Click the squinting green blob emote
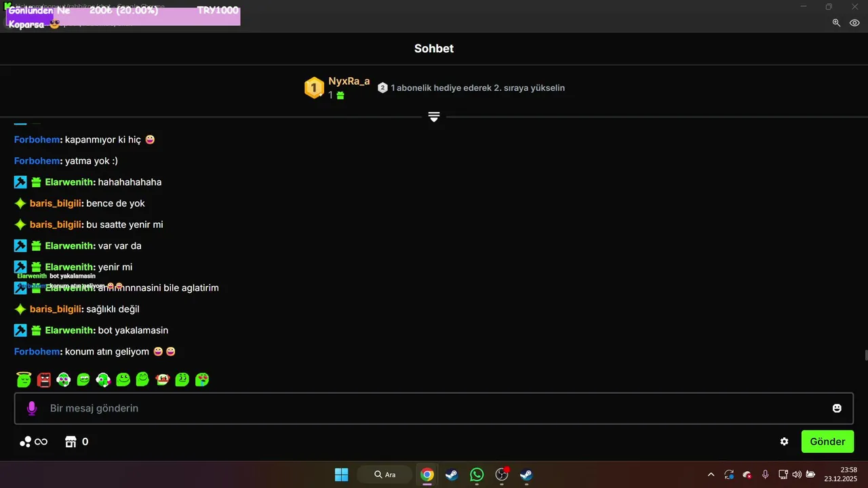This screenshot has width=868, height=488. 182,380
